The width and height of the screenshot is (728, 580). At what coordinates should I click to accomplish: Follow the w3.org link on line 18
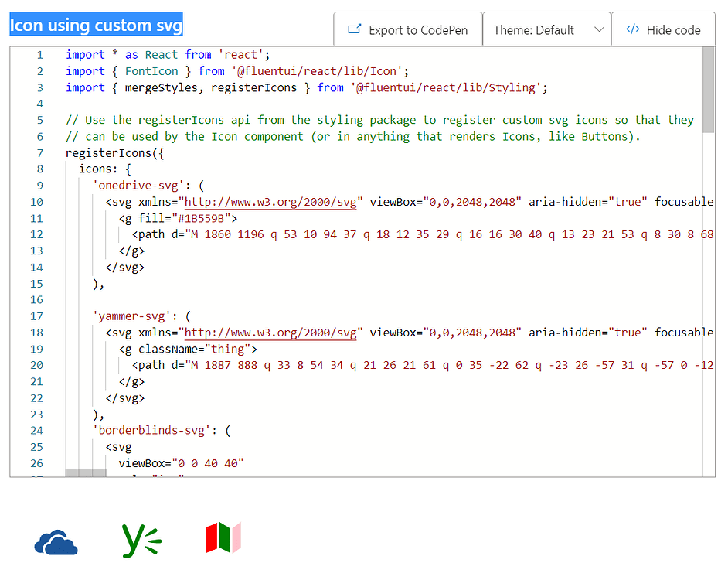(269, 331)
